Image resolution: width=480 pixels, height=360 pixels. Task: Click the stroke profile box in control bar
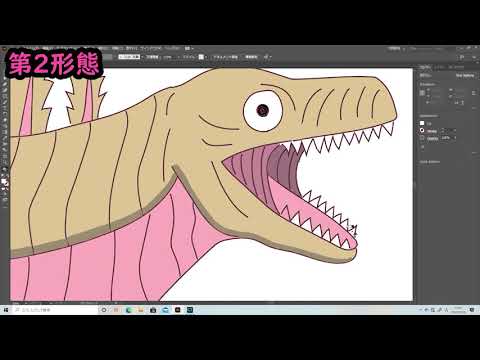pyautogui.click(x=129, y=57)
